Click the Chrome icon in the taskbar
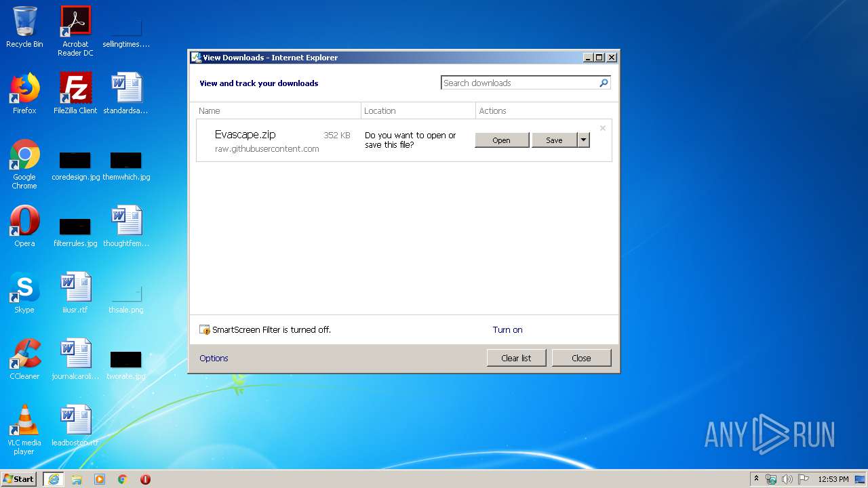868x488 pixels. [123, 479]
